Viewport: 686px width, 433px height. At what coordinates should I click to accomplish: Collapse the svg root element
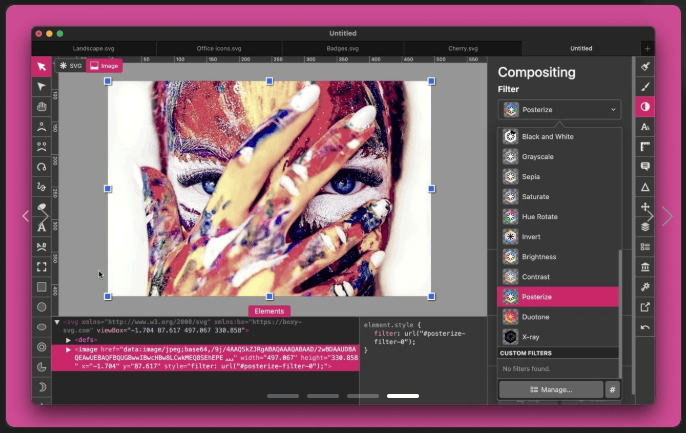(x=57, y=322)
